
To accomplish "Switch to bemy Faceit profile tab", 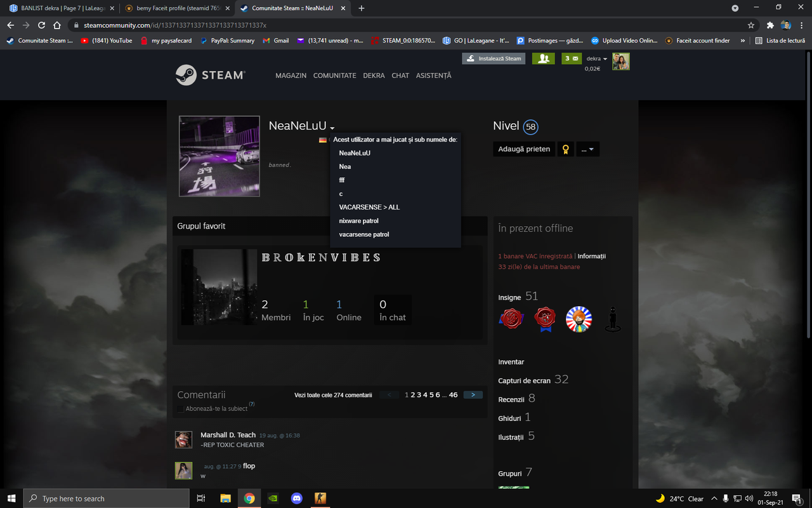I will pos(177,8).
